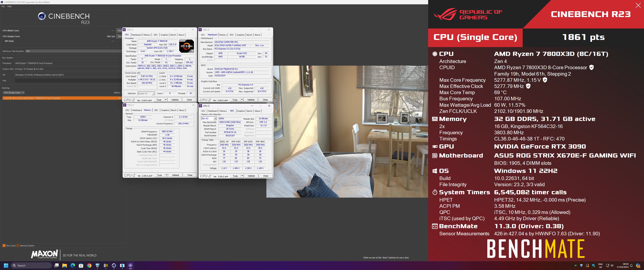Switch to Cinebench in the taskbar
The width and height of the screenshot is (644, 270).
[x=114, y=265]
